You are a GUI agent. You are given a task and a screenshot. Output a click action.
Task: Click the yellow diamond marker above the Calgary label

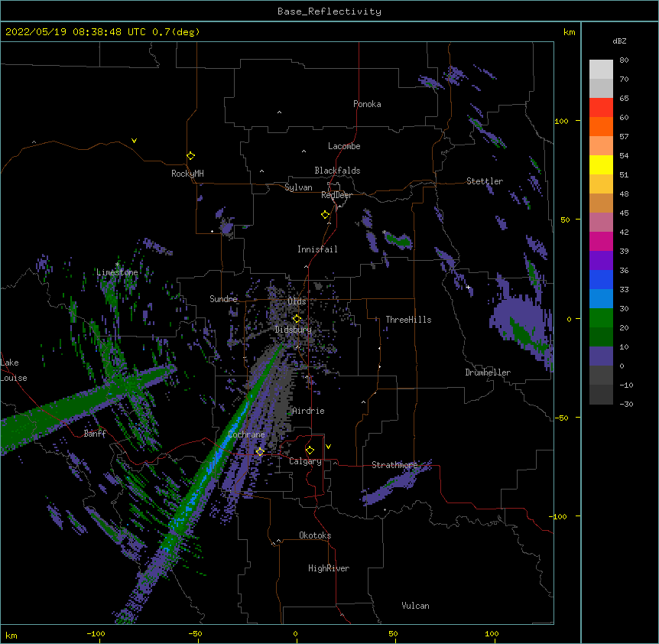click(x=310, y=450)
